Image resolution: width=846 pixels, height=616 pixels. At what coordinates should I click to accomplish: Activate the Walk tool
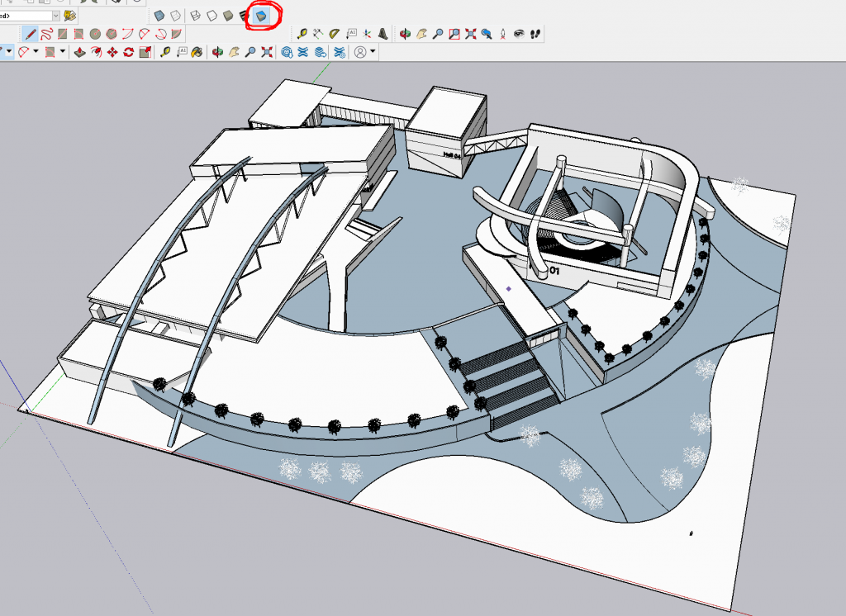(533, 33)
